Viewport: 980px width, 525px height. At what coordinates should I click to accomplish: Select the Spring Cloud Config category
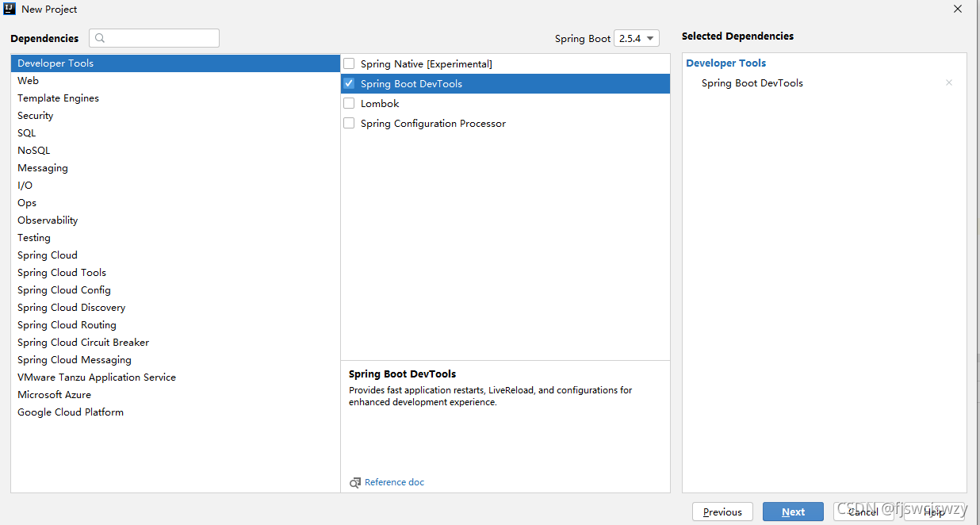click(175, 290)
